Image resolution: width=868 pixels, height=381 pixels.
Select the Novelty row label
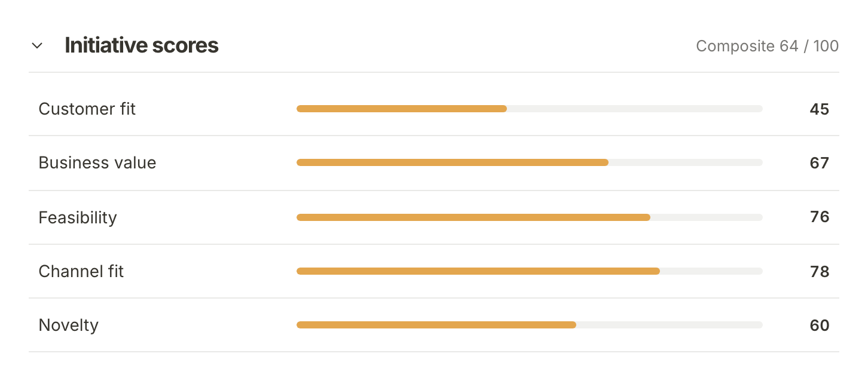(x=69, y=325)
